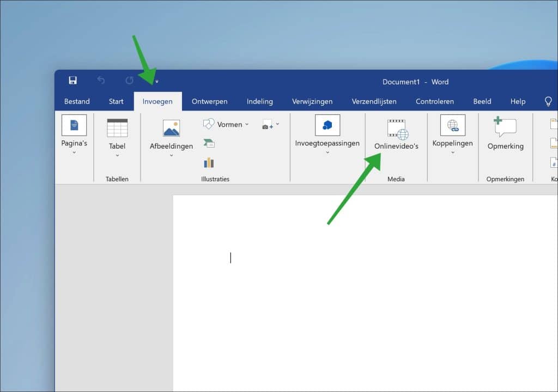
Task: Open the Quick Access Toolbar customize arrow
Action: point(156,81)
